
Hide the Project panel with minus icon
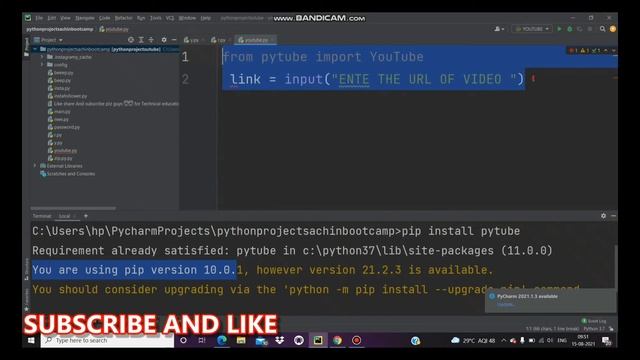click(174, 40)
